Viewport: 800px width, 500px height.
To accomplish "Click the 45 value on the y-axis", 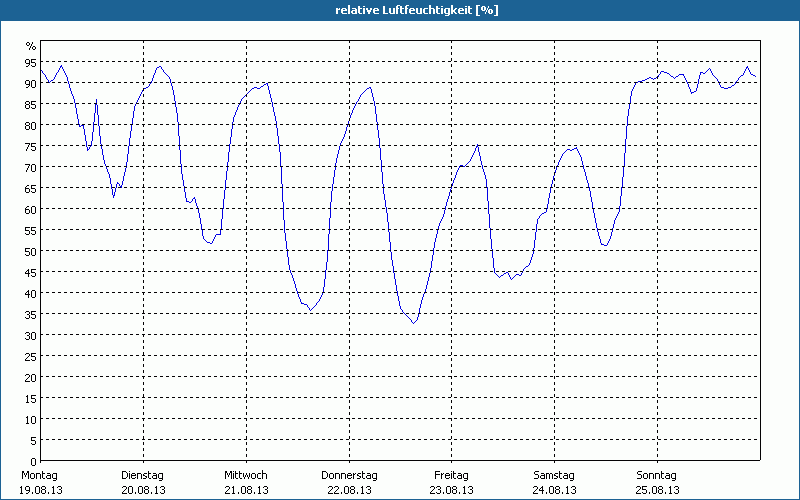I will [31, 272].
